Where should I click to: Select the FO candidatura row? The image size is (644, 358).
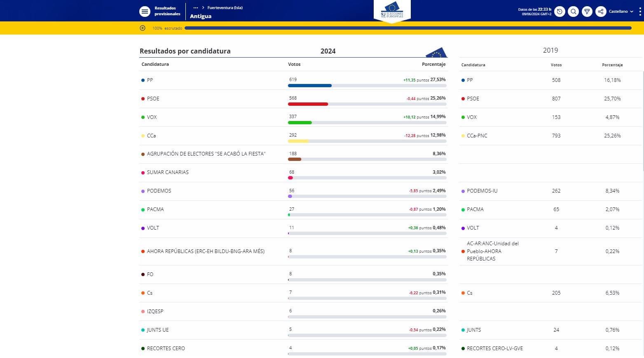(x=293, y=274)
